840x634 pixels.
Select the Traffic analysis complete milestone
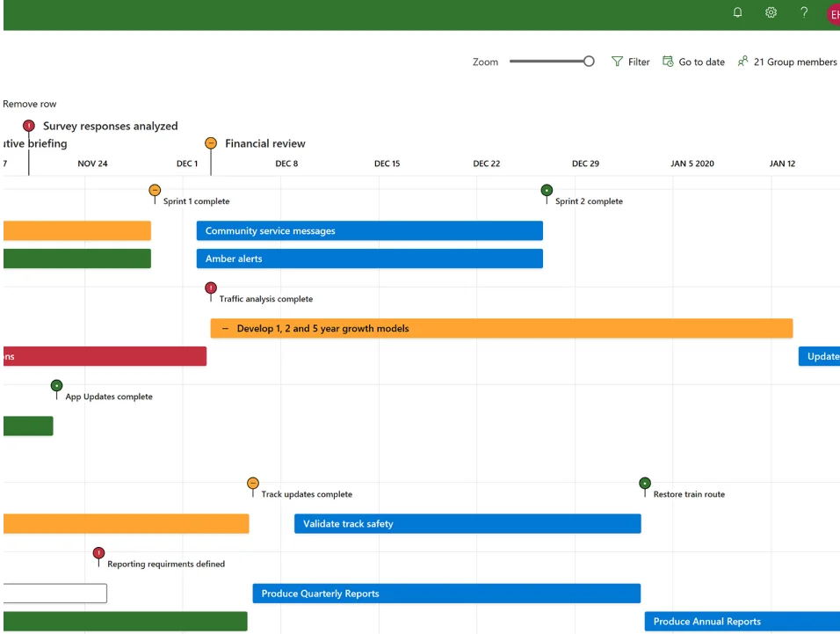(211, 288)
